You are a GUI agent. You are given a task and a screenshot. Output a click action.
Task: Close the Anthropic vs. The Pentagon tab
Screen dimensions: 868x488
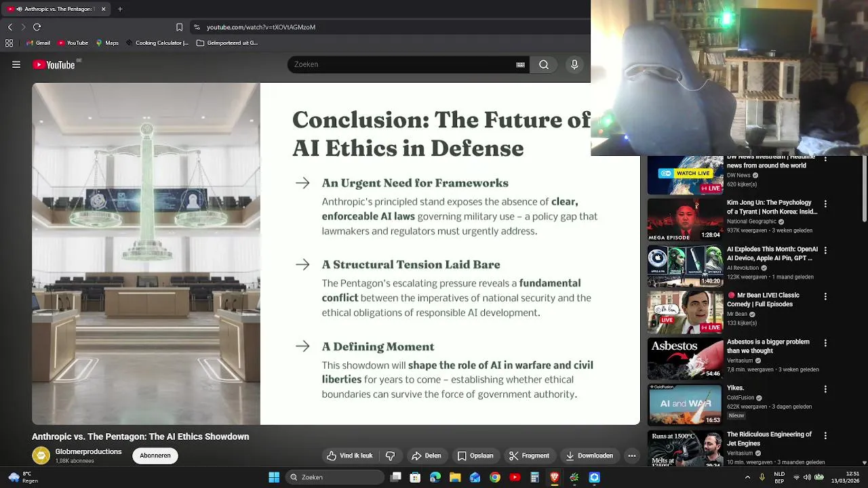pos(104,9)
